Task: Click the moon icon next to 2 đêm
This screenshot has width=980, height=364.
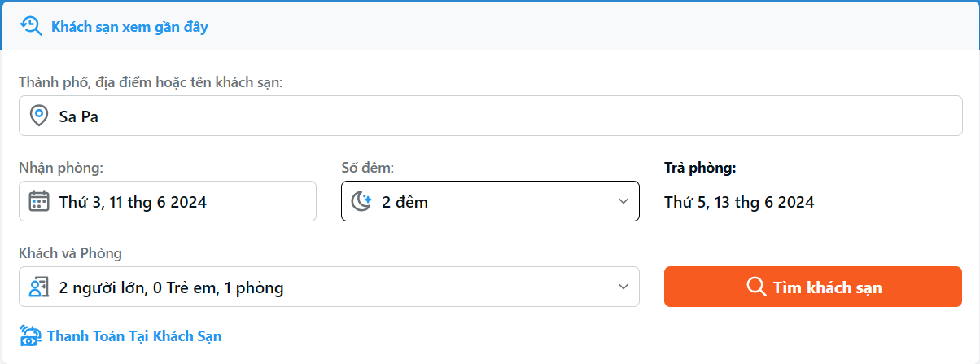Action: tap(361, 201)
